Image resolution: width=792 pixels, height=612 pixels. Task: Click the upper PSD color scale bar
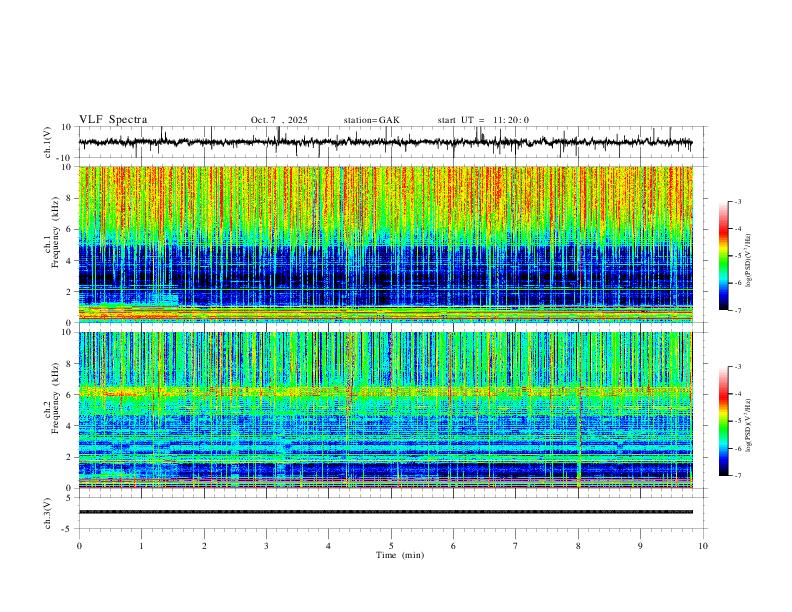[x=724, y=256]
